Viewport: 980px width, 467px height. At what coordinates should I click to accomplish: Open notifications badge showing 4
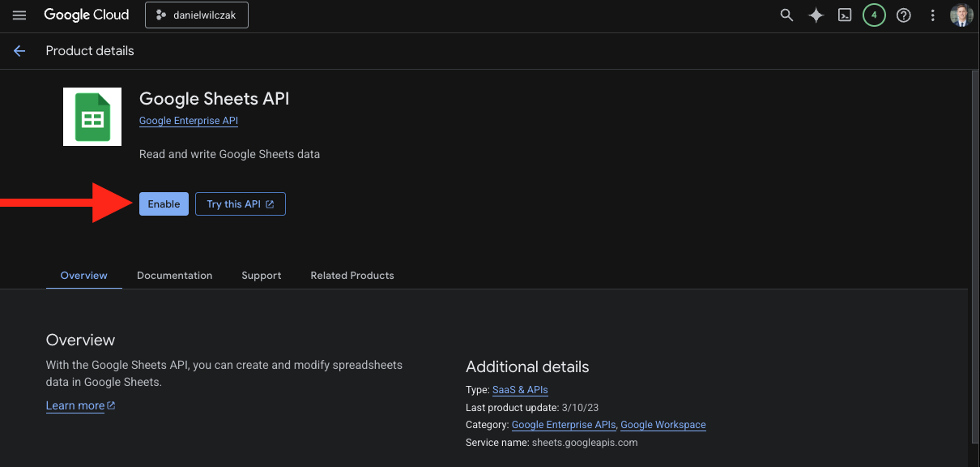point(874,15)
